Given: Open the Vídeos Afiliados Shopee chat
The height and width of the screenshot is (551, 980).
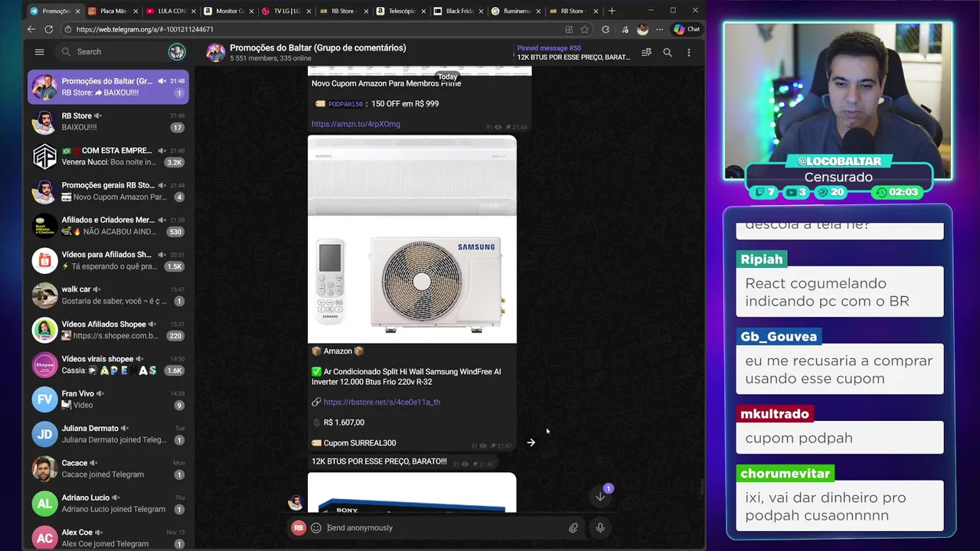Looking at the screenshot, I should coord(108,330).
